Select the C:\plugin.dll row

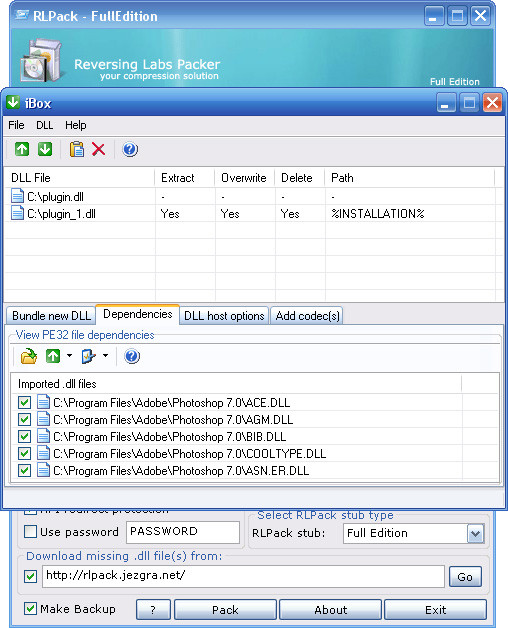click(253, 196)
